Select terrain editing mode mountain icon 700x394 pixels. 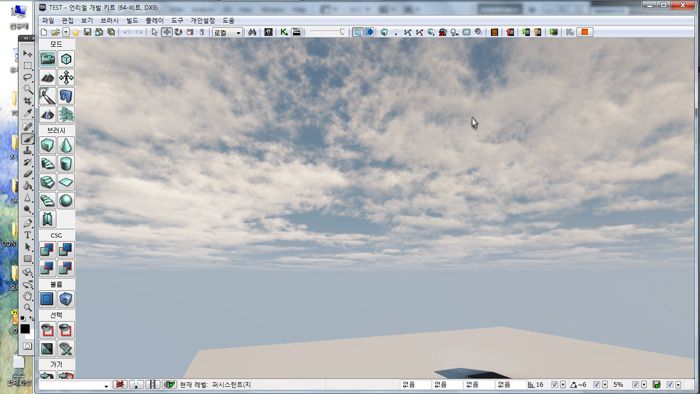48,78
